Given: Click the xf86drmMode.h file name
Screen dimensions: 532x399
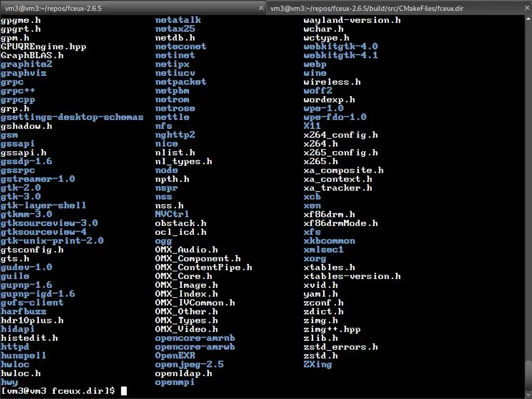Looking at the screenshot, I should [x=341, y=223].
